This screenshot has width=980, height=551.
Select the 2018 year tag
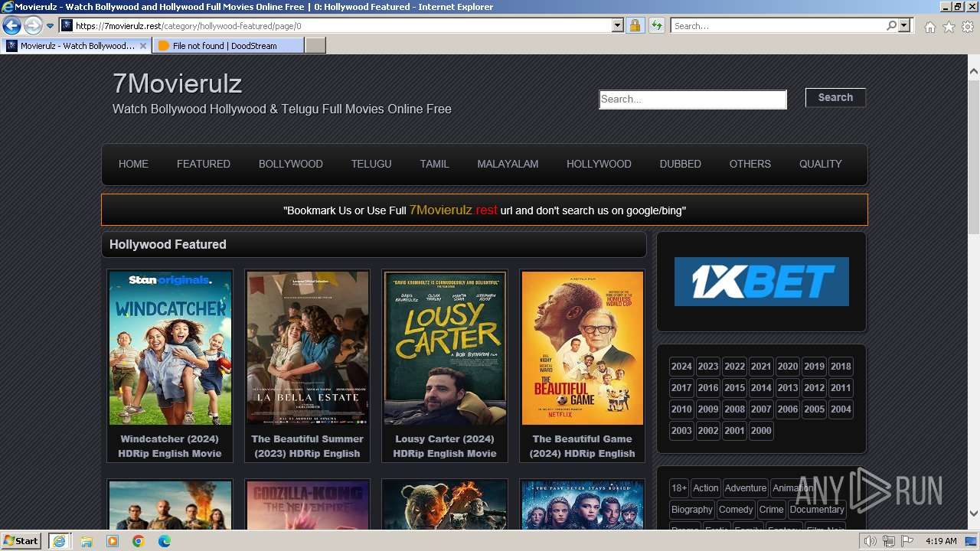[x=841, y=367]
